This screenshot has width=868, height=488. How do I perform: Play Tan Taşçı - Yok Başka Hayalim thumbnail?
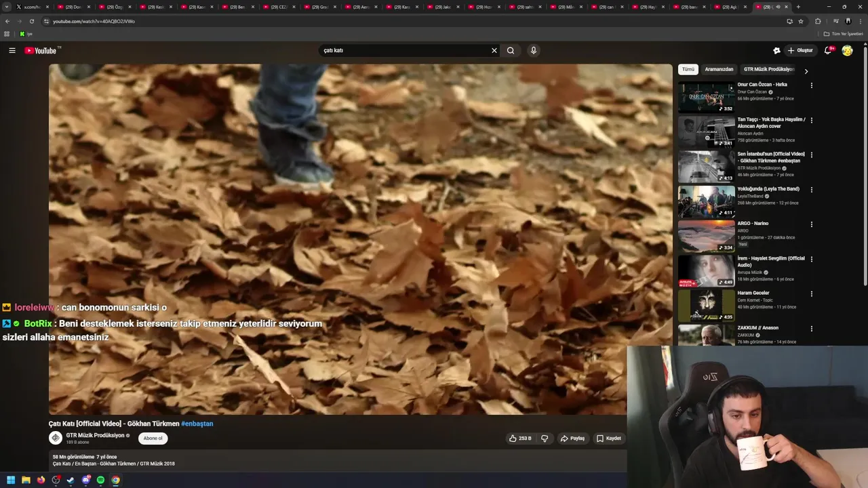click(706, 131)
